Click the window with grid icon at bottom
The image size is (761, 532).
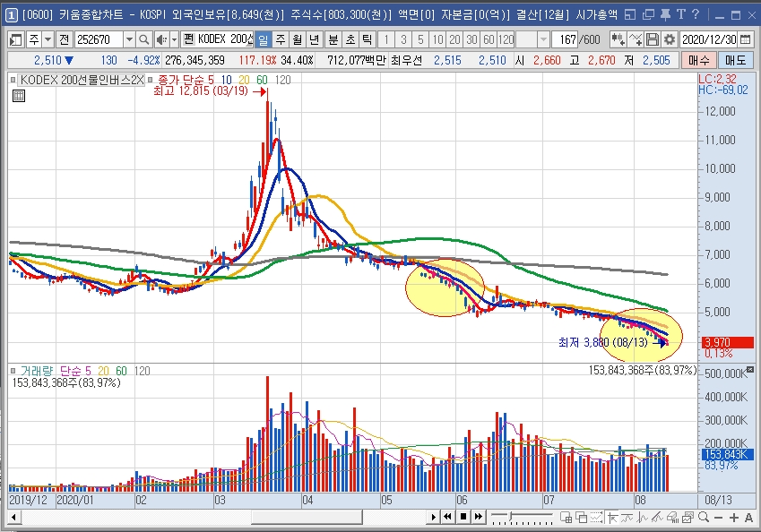click(x=566, y=518)
